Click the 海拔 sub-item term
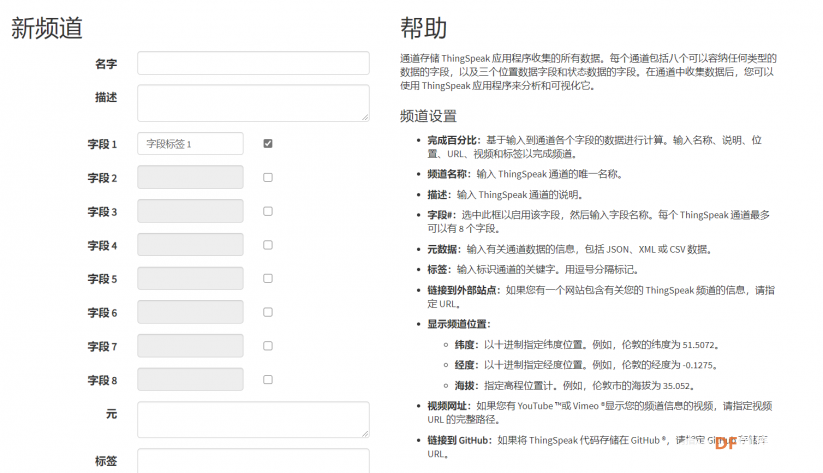This screenshot has width=823, height=473. [x=465, y=386]
